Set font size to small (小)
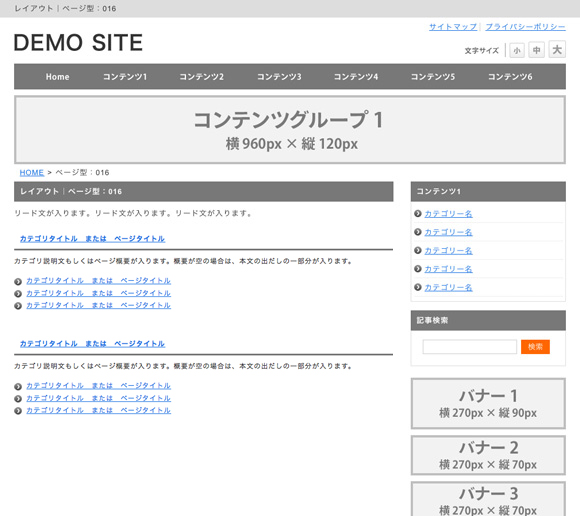 [517, 50]
